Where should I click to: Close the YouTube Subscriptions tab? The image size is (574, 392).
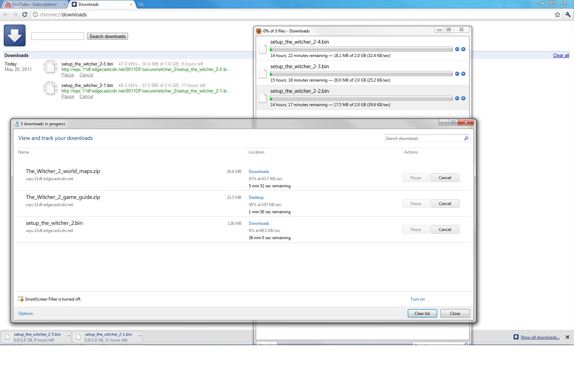tap(65, 4)
